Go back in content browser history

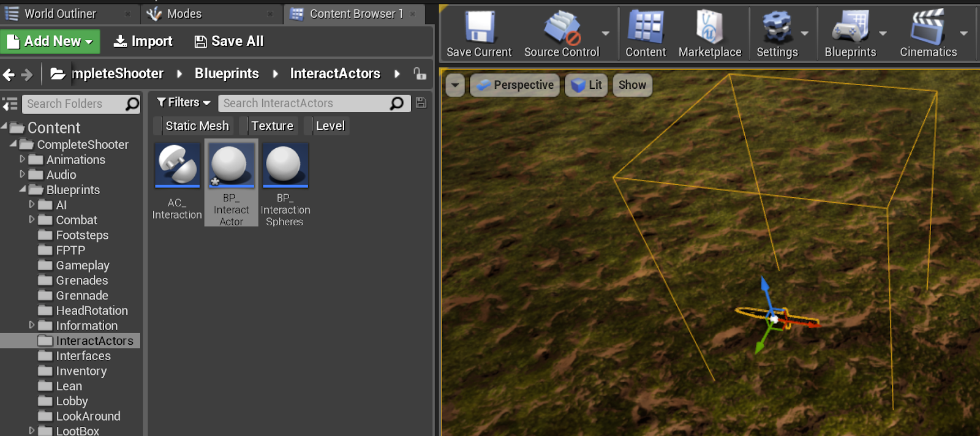9,75
